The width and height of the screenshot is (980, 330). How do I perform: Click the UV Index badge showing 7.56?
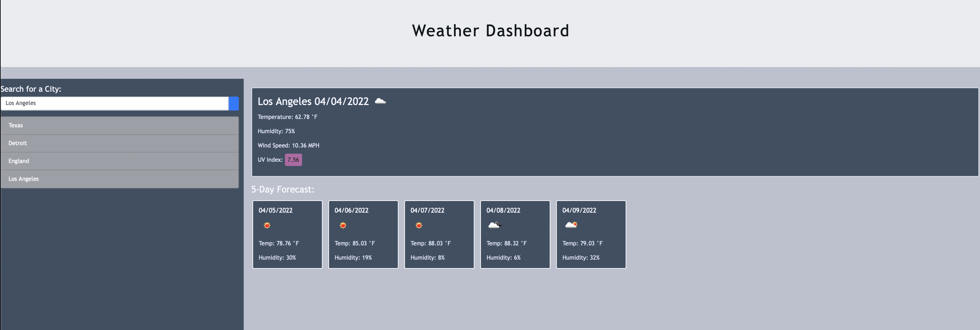coord(293,160)
